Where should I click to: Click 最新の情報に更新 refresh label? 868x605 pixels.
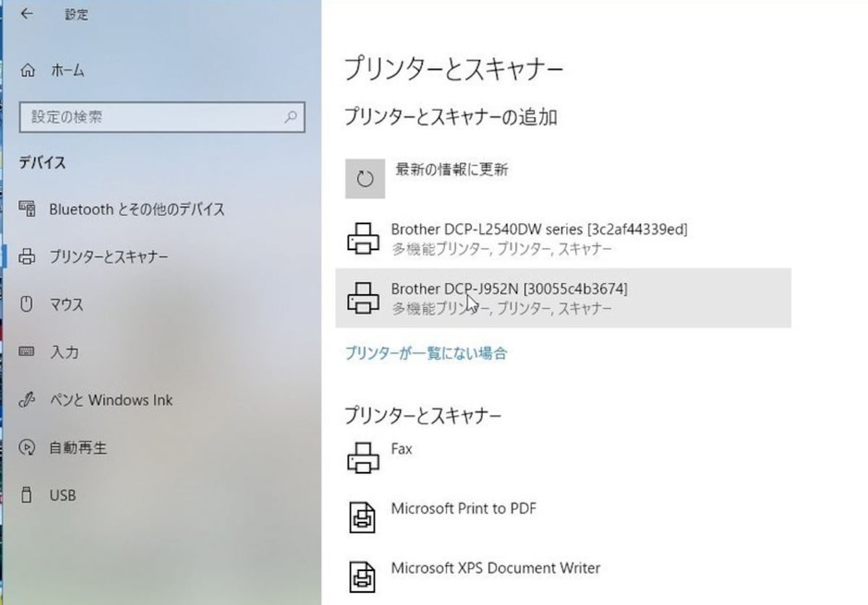pos(451,170)
